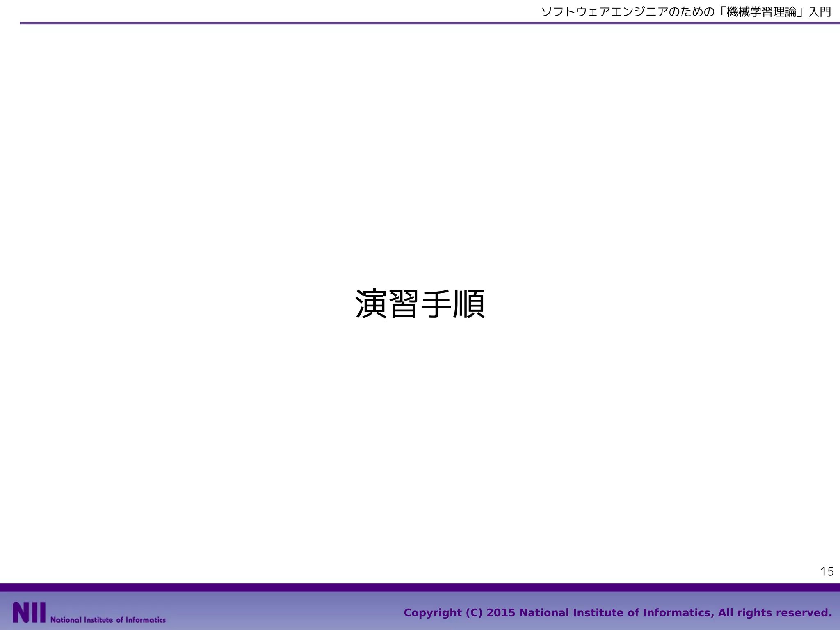Click the slide page number 15
The image size is (840, 630).
[827, 571]
